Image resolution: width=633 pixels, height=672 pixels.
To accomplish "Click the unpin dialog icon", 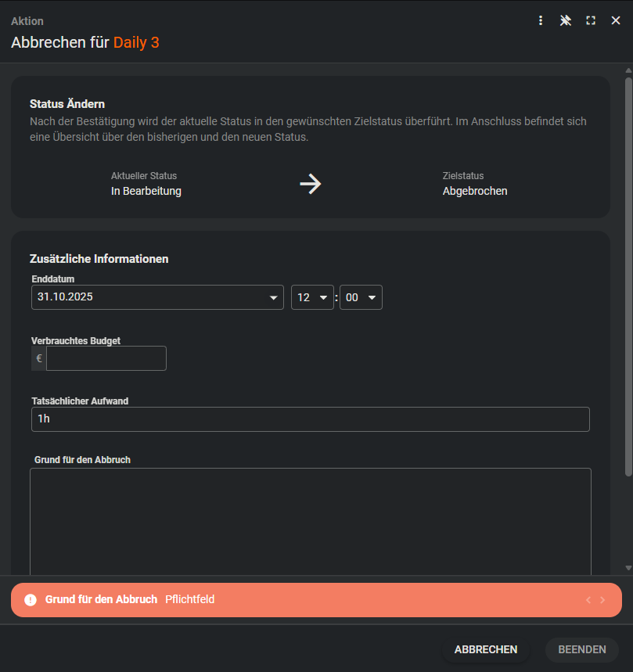I will point(566,21).
